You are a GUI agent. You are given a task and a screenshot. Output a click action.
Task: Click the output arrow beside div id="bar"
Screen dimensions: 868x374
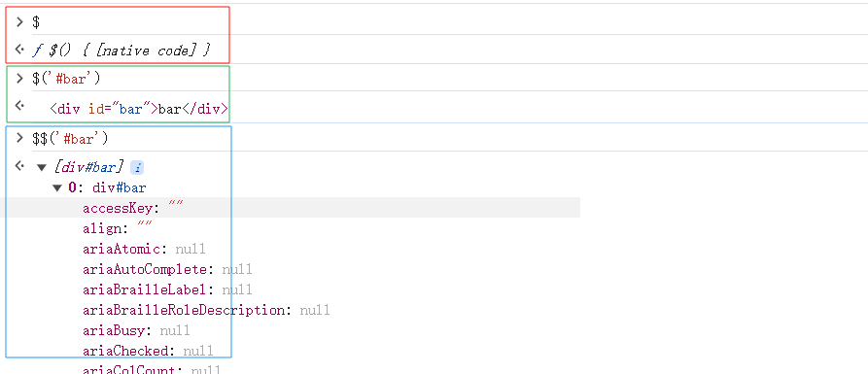(20, 104)
